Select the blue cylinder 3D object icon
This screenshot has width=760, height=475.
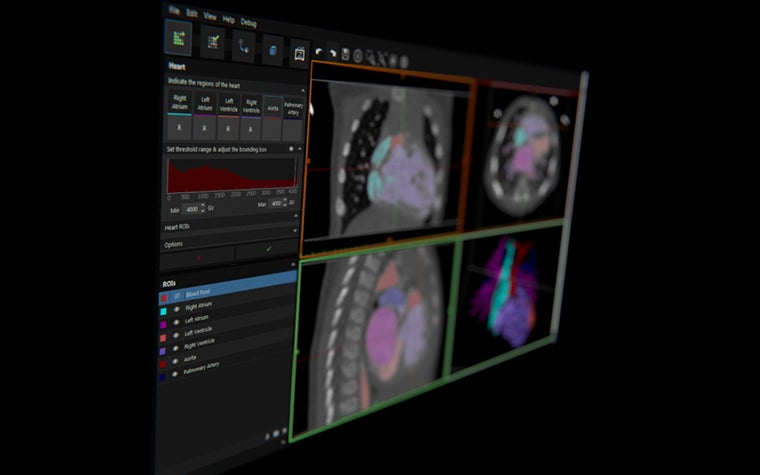coord(272,51)
